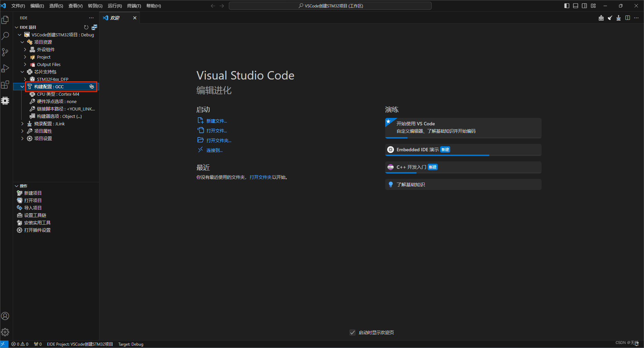The width and height of the screenshot is (644, 348).
Task: Open the C++ 开发入门 walkthrough
Action: click(x=463, y=167)
